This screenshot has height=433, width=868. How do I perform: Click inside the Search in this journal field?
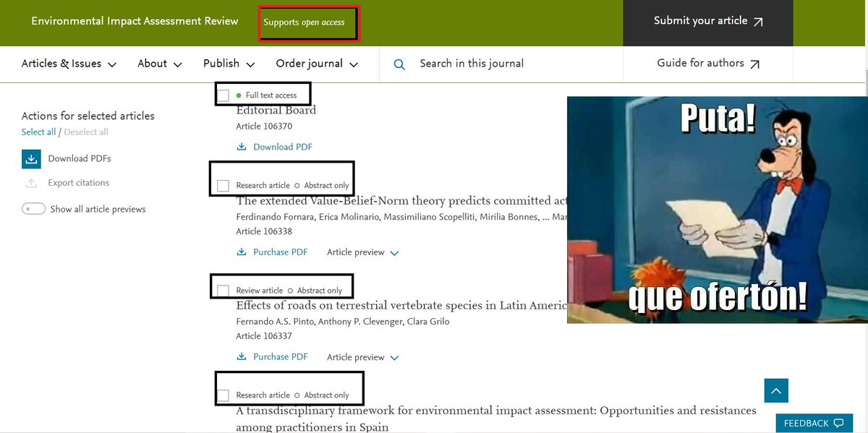click(477, 64)
